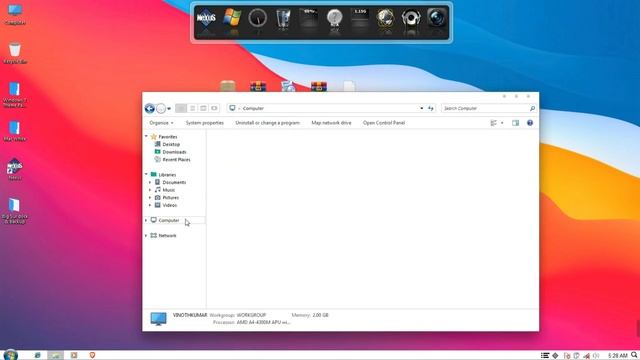Image resolution: width=640 pixels, height=360 pixels.
Task: Open recent pages dropdown beside forward button
Action: 169,109
